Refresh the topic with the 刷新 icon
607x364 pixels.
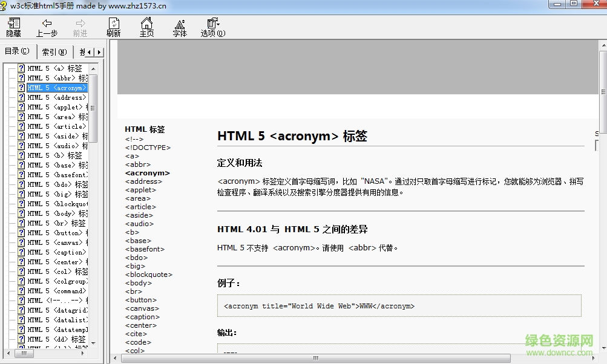tap(113, 27)
